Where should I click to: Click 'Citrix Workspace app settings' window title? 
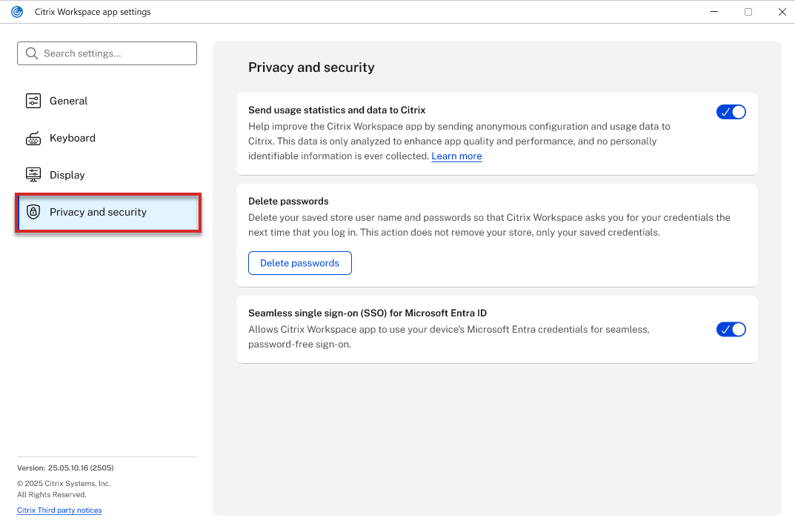(93, 12)
